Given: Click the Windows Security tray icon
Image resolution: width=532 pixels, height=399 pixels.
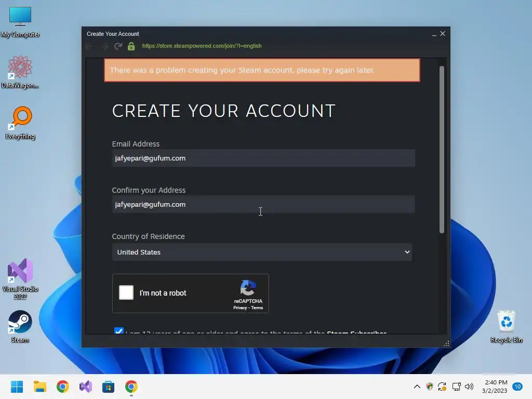Looking at the screenshot, I should [430, 387].
